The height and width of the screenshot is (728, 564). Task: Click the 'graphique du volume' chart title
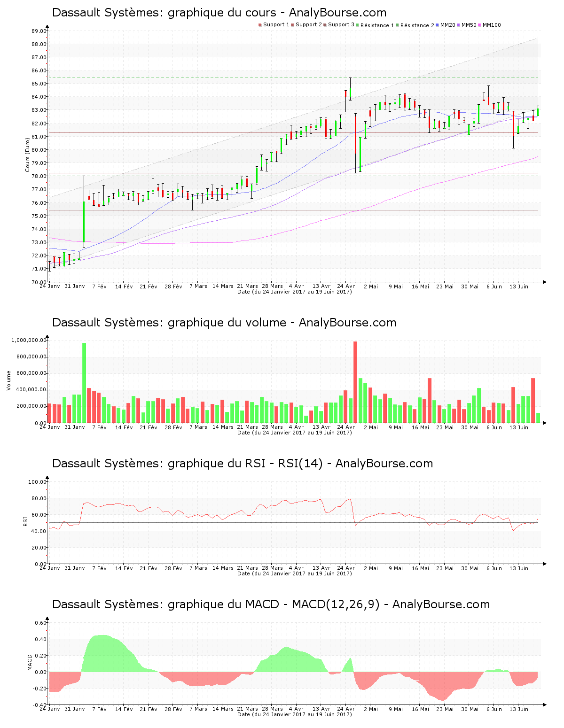pyautogui.click(x=224, y=323)
